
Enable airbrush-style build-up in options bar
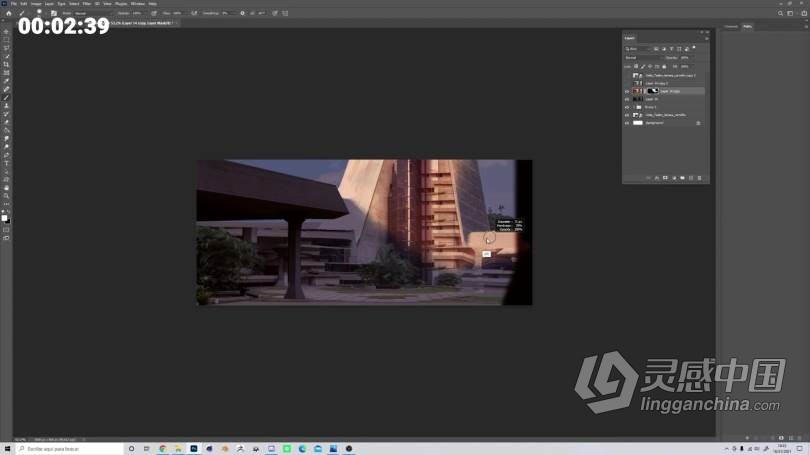(x=194, y=13)
